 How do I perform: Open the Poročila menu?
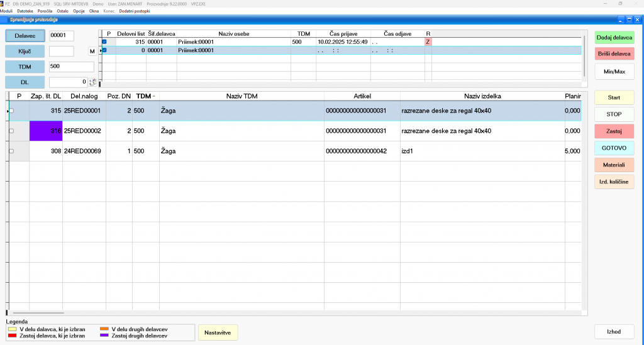click(45, 11)
